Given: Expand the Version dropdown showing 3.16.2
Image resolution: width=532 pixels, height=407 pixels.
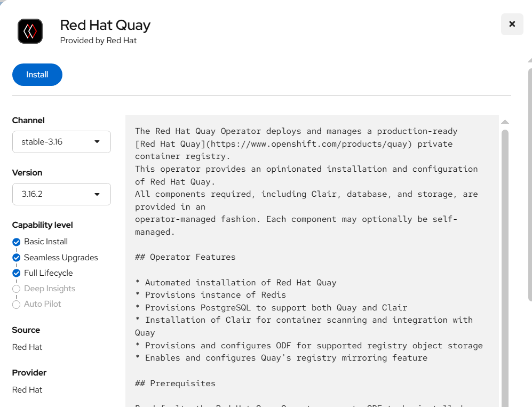Looking at the screenshot, I should (61, 194).
